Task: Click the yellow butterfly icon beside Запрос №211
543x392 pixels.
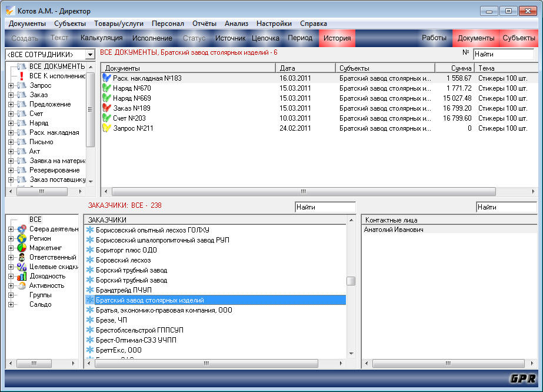Action: point(106,128)
